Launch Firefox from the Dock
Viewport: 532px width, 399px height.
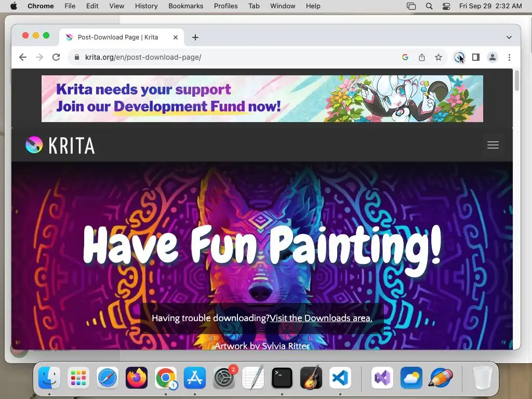137,378
